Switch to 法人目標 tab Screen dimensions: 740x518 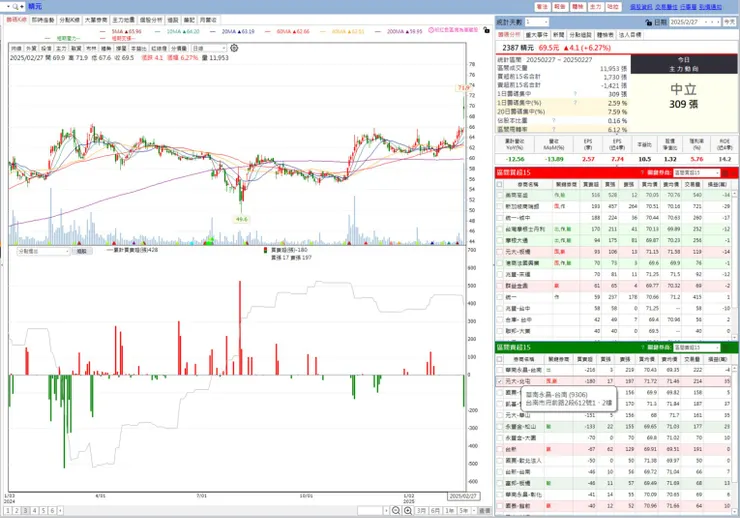[630, 35]
